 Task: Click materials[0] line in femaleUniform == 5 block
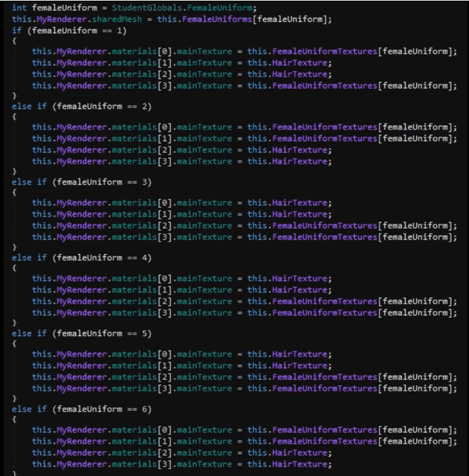click(x=182, y=354)
